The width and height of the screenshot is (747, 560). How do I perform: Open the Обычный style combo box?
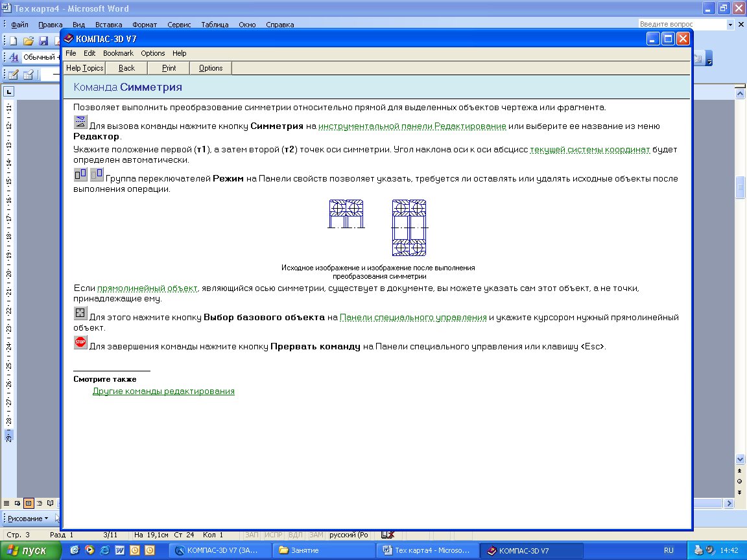[41, 57]
